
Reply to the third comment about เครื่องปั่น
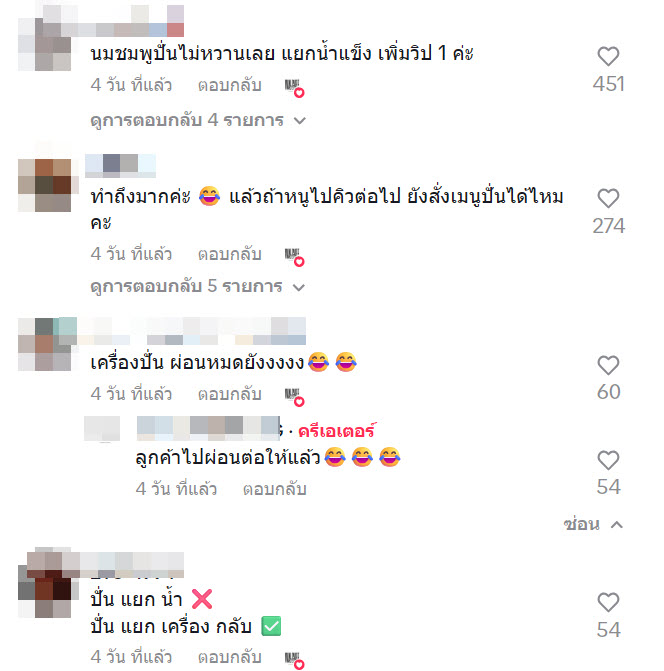[229, 394]
